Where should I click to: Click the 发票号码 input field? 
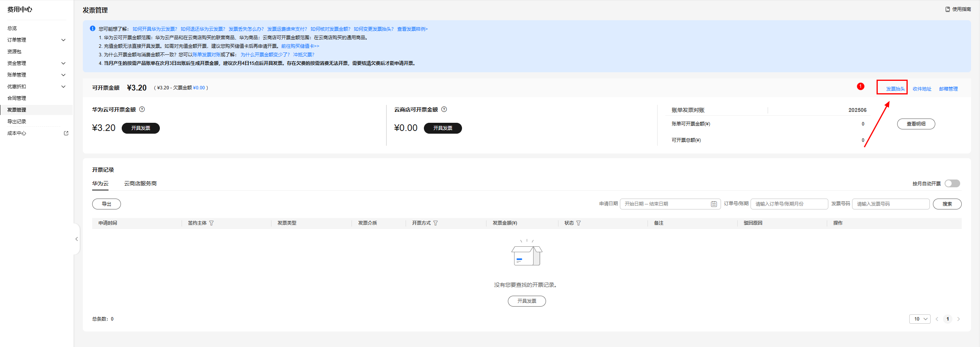point(891,204)
